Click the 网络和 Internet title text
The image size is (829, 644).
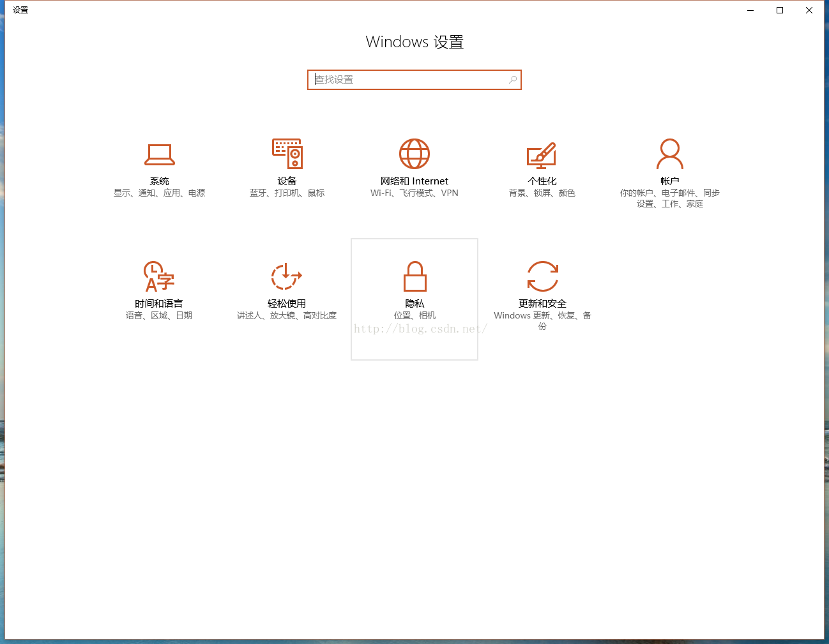[415, 181]
